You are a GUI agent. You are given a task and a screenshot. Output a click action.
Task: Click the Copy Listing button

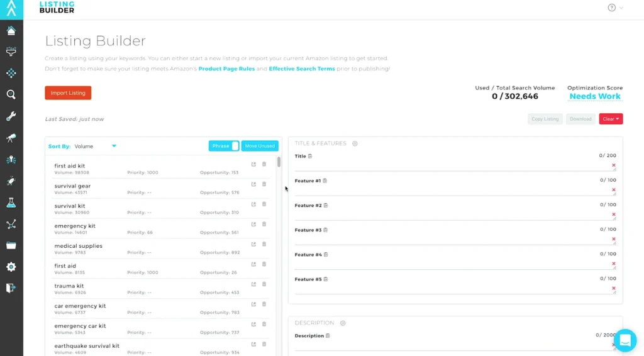[x=545, y=119]
